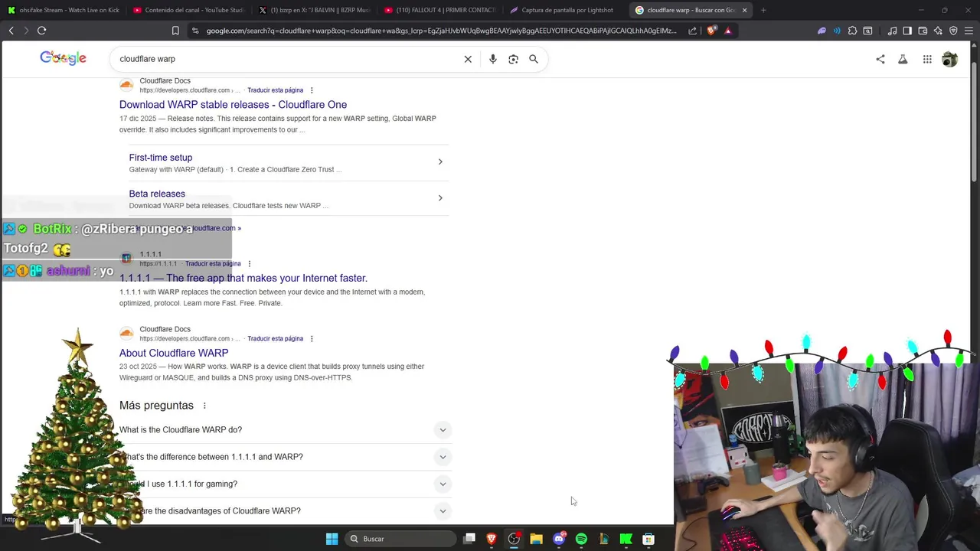Open OBS Studio from the taskbar
980x551 pixels.
point(514,539)
